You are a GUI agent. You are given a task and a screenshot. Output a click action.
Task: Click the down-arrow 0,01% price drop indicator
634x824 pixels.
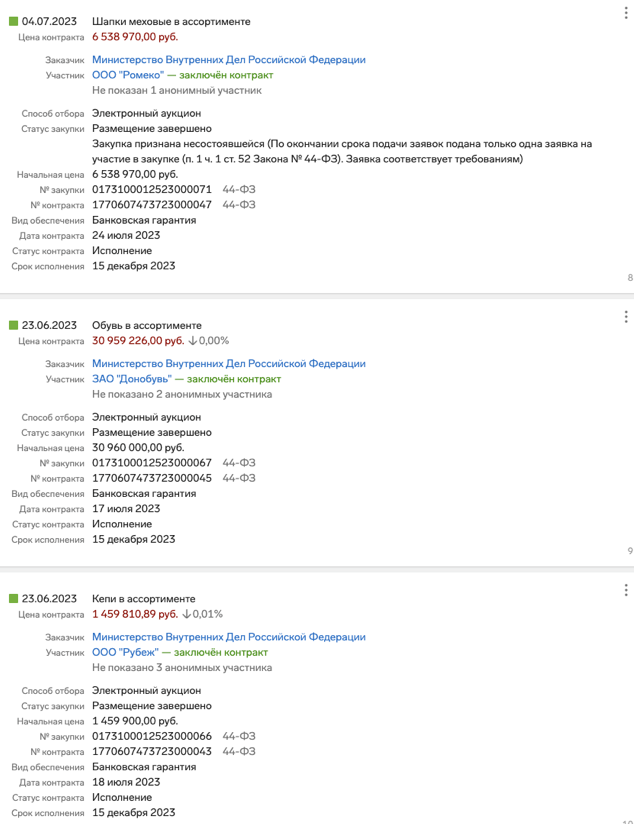pyautogui.click(x=202, y=614)
